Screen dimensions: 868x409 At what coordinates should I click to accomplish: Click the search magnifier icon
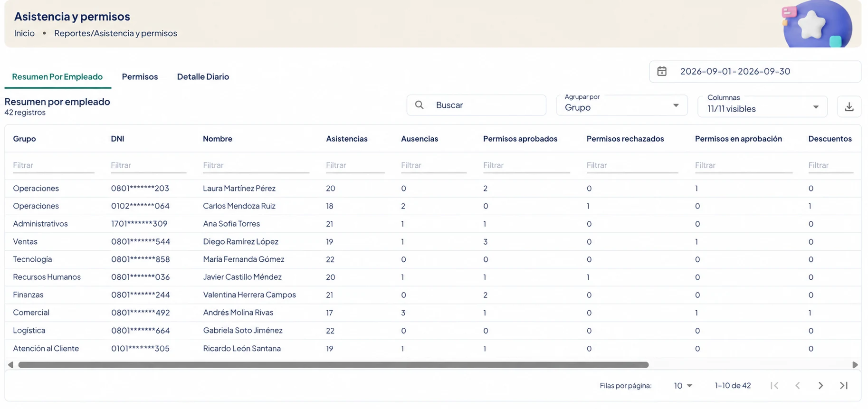(x=419, y=105)
